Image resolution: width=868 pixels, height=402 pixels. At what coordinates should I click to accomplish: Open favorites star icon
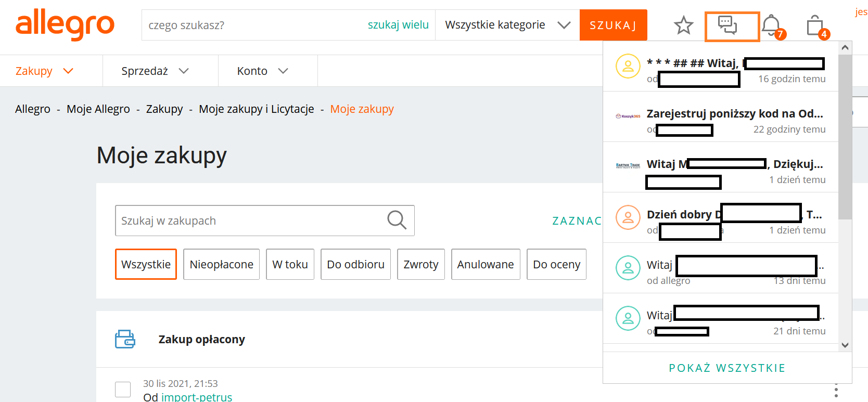(683, 25)
